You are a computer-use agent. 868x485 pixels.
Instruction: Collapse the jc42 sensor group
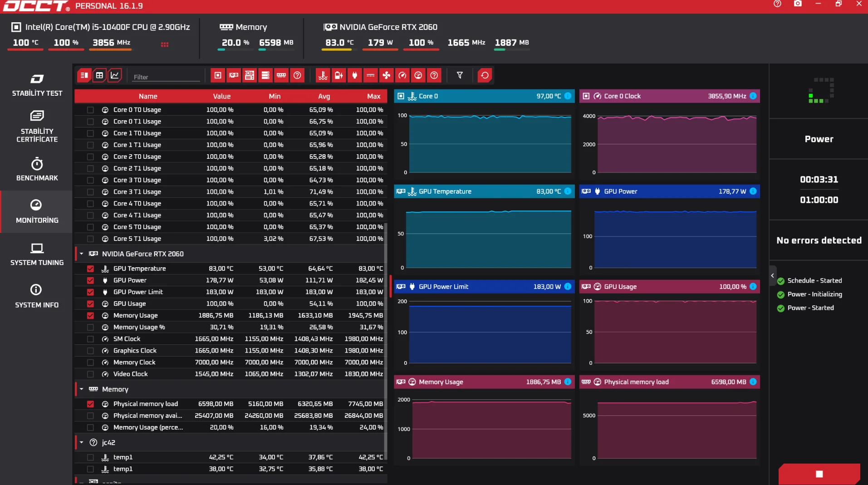point(82,442)
